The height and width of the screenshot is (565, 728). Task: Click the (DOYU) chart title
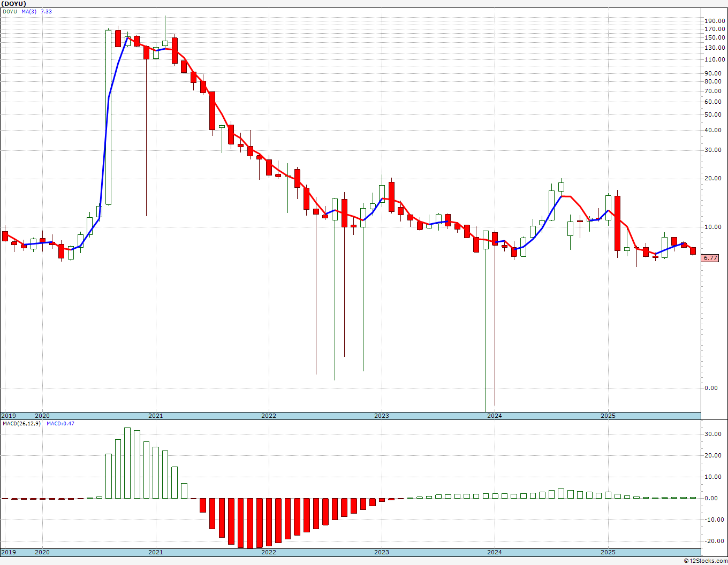(x=14, y=4)
